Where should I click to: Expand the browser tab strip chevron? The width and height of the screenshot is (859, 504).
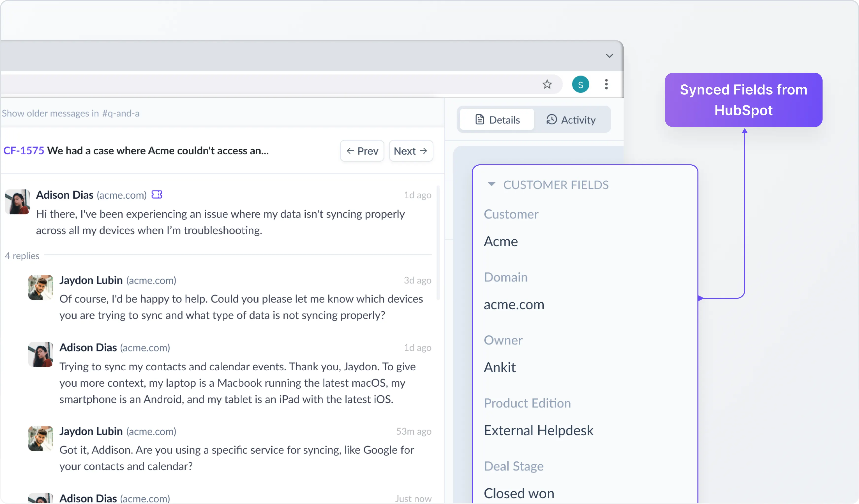coord(609,56)
